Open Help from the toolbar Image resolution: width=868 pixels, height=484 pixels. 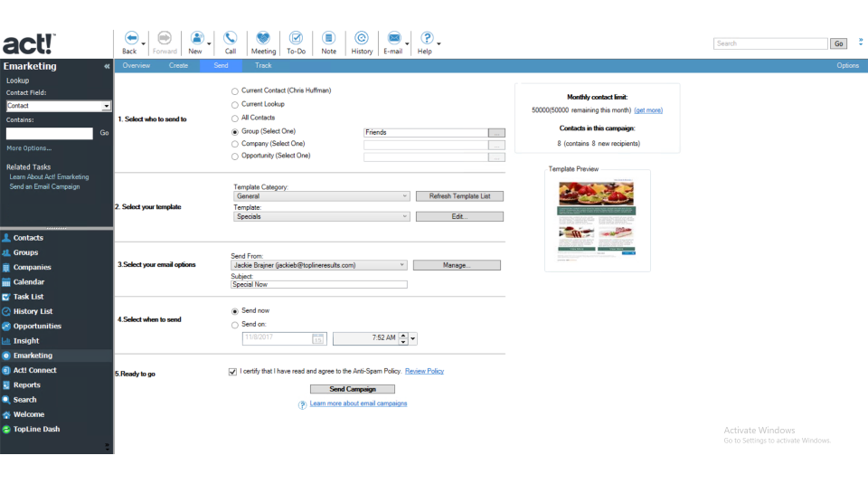click(x=425, y=43)
